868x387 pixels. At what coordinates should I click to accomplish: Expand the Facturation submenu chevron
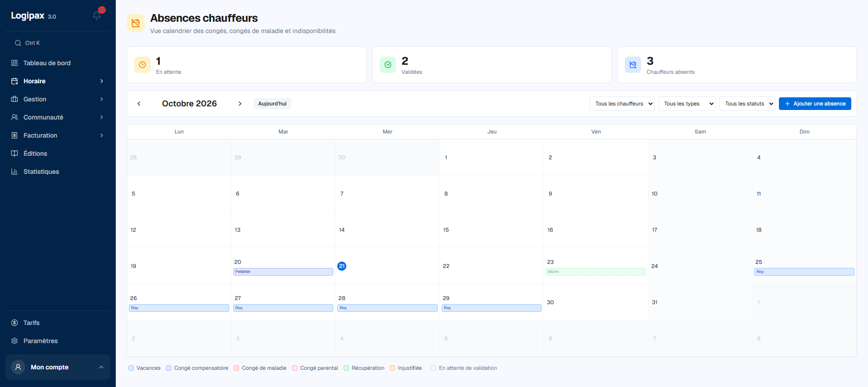[x=102, y=135]
